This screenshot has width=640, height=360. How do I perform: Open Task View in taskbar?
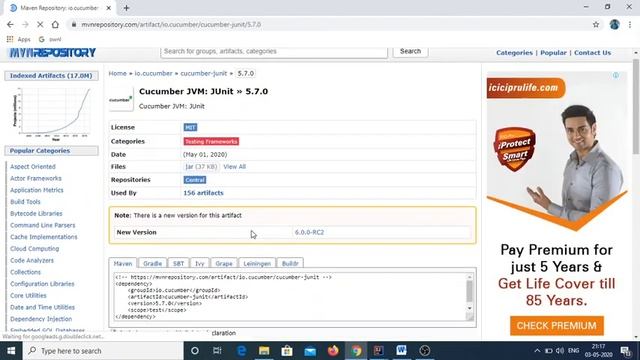click(217, 351)
